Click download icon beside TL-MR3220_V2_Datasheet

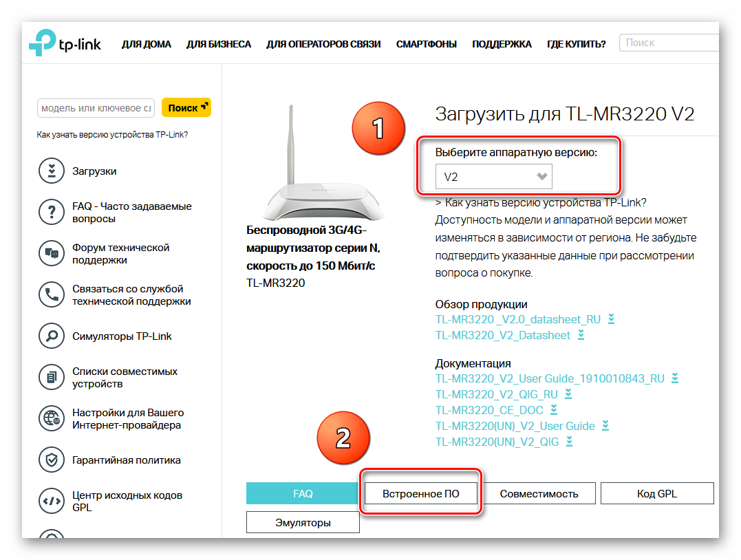tap(581, 335)
